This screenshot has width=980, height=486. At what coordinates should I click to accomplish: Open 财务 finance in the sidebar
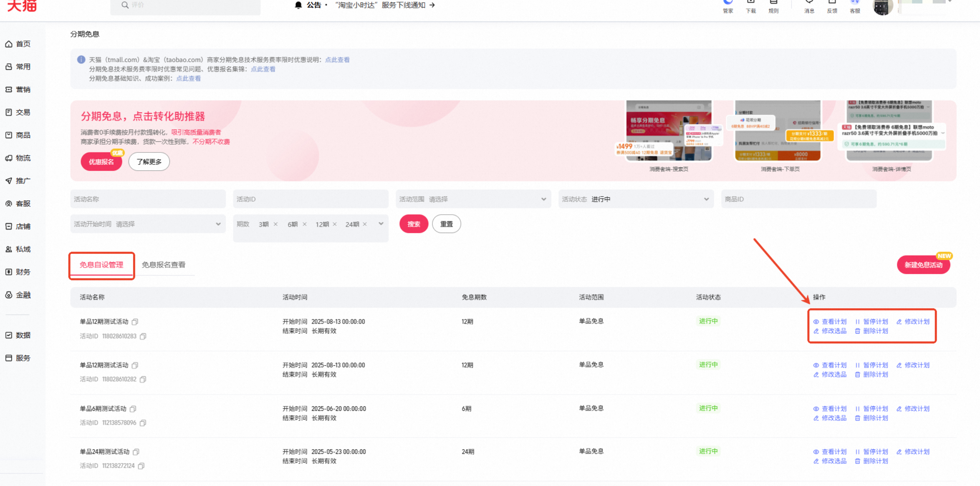pyautogui.click(x=18, y=272)
